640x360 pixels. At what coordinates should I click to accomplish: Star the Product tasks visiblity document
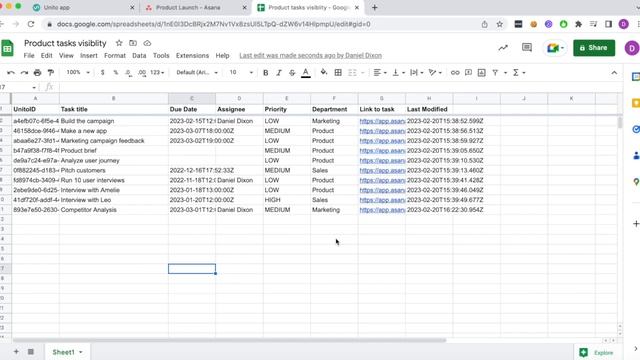[x=119, y=43]
